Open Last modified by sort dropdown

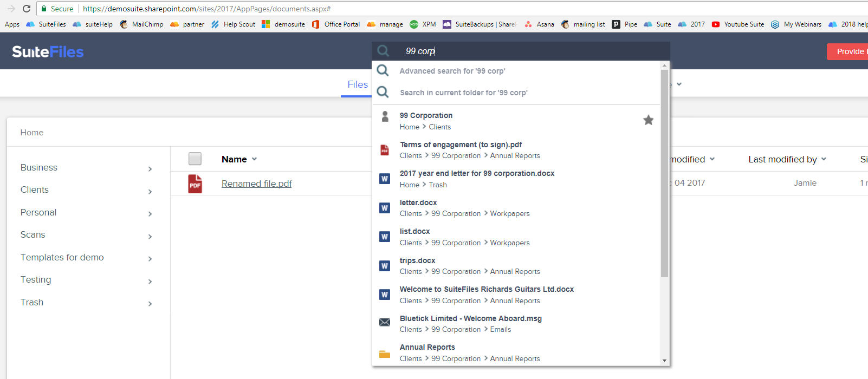(824, 159)
